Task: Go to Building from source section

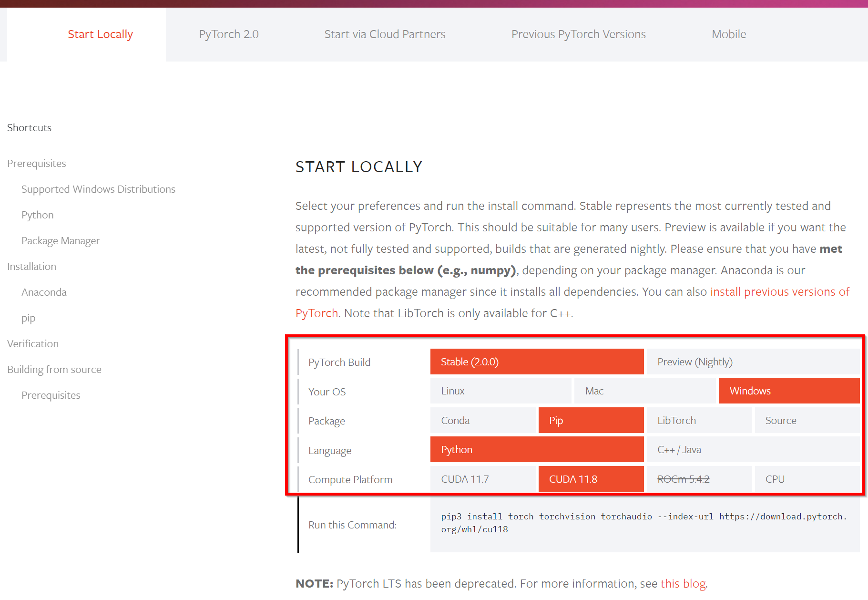Action: pyautogui.click(x=54, y=369)
